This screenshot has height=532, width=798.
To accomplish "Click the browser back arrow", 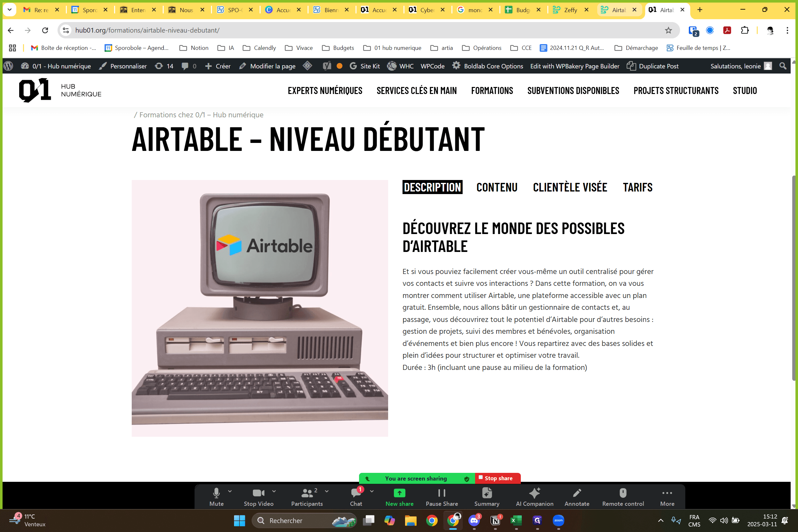I will (x=11, y=30).
